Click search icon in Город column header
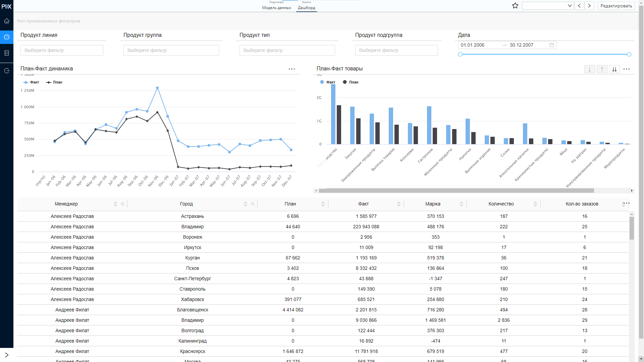The height and width of the screenshot is (362, 644). (x=253, y=204)
